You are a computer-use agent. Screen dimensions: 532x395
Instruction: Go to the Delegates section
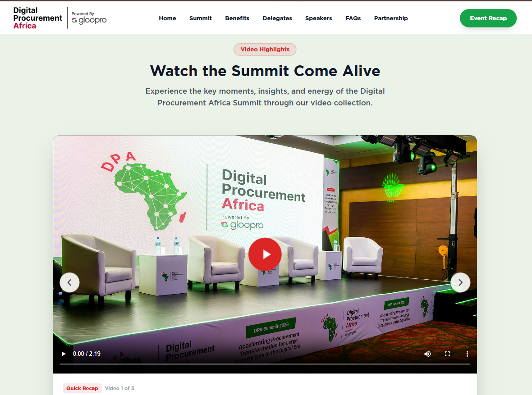pyautogui.click(x=277, y=18)
